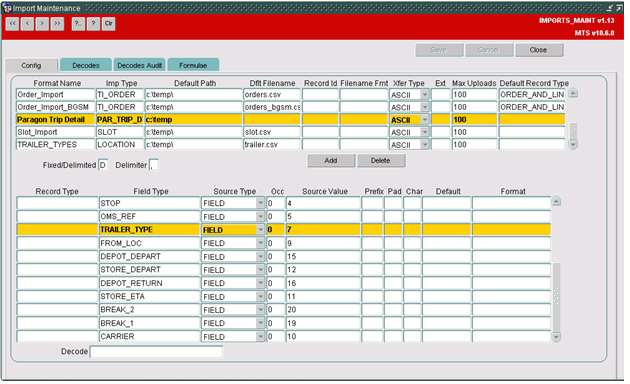Viewport: 630px width, 384px height.
Task: Click the slot.csv default filename cell
Action: (272, 132)
